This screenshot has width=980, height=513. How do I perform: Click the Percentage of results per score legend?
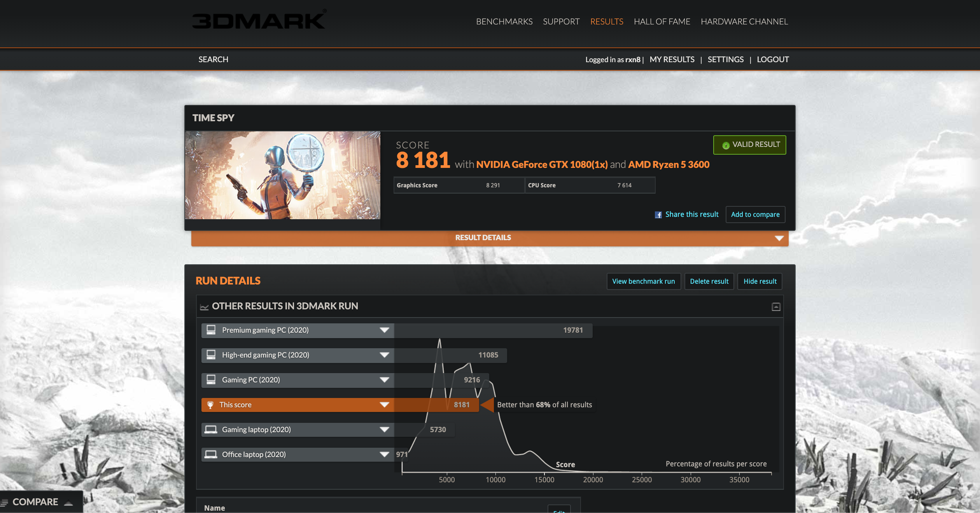click(x=716, y=464)
